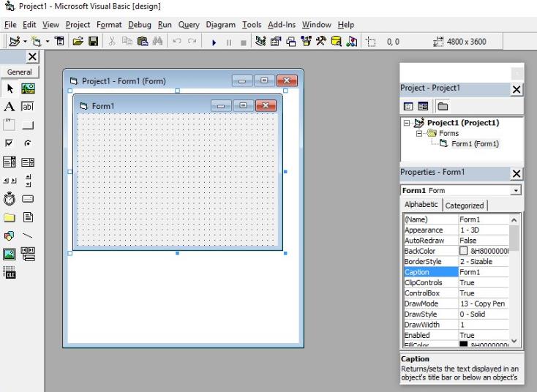This screenshot has height=392, width=537.
Task: Switch to the Categorized properties tab
Action: click(x=465, y=206)
